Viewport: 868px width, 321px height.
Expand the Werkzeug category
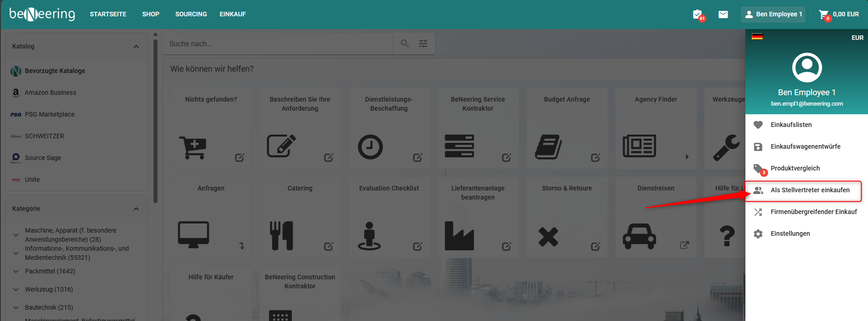(16, 289)
